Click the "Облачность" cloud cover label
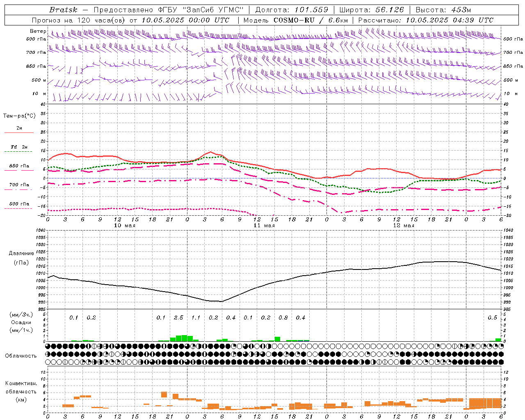The width and height of the screenshot is (525, 420). point(21,356)
